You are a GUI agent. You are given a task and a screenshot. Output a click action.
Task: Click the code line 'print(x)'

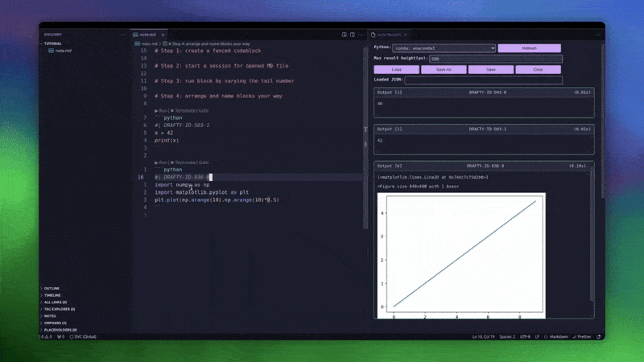(x=167, y=140)
